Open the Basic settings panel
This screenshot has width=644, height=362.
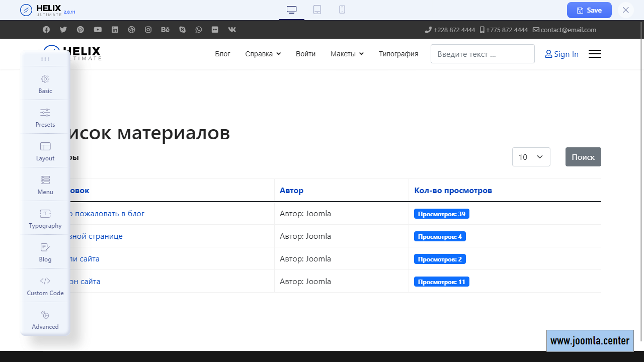45,83
